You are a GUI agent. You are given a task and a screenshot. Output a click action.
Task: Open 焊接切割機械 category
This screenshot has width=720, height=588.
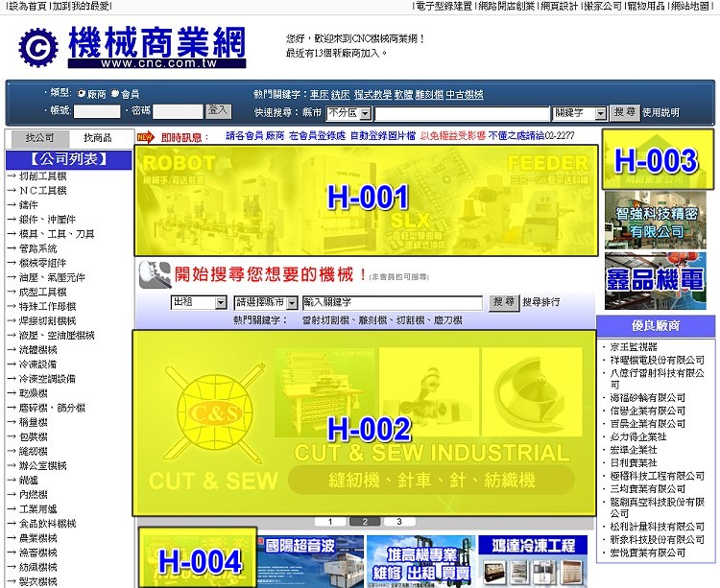[47, 321]
